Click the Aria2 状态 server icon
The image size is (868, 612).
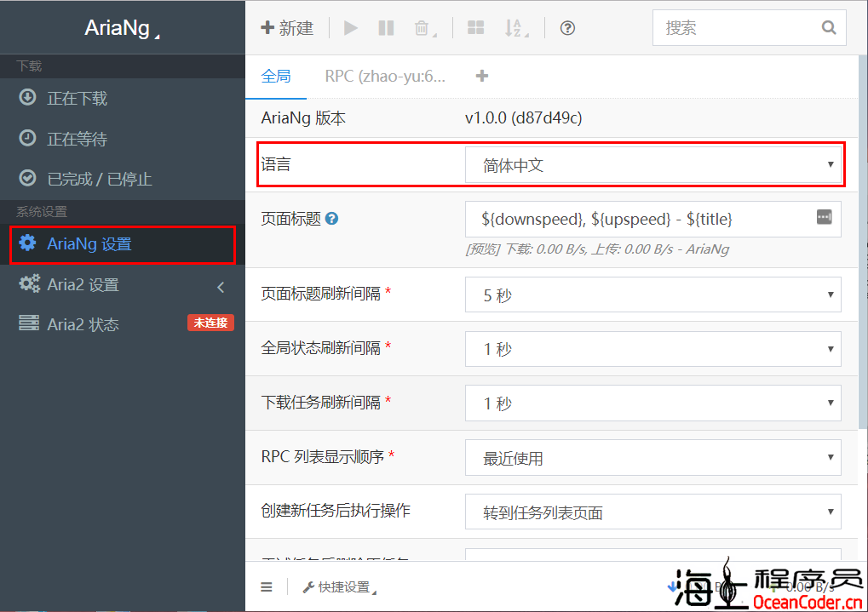tap(29, 323)
